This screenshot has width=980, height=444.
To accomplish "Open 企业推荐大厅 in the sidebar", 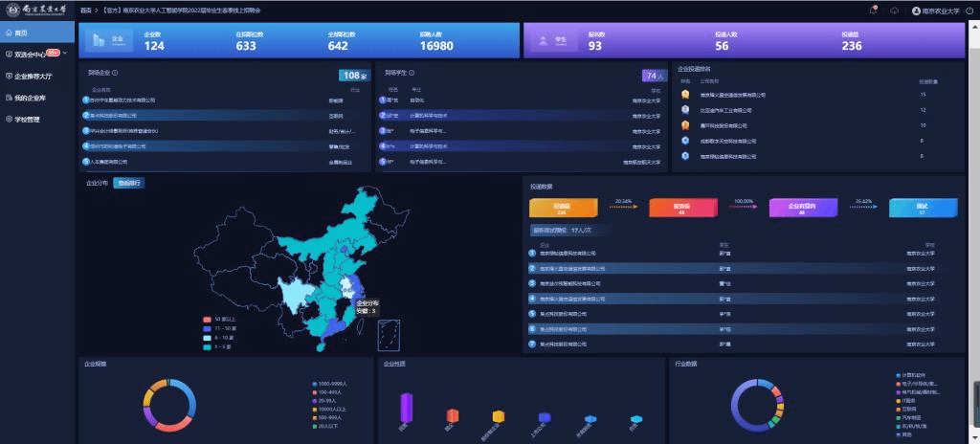I will tap(36, 76).
